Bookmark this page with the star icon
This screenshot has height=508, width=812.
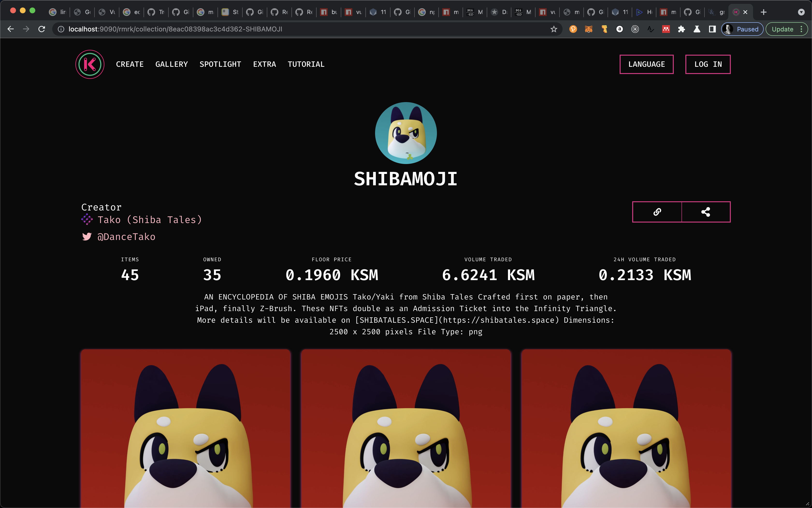tap(554, 29)
